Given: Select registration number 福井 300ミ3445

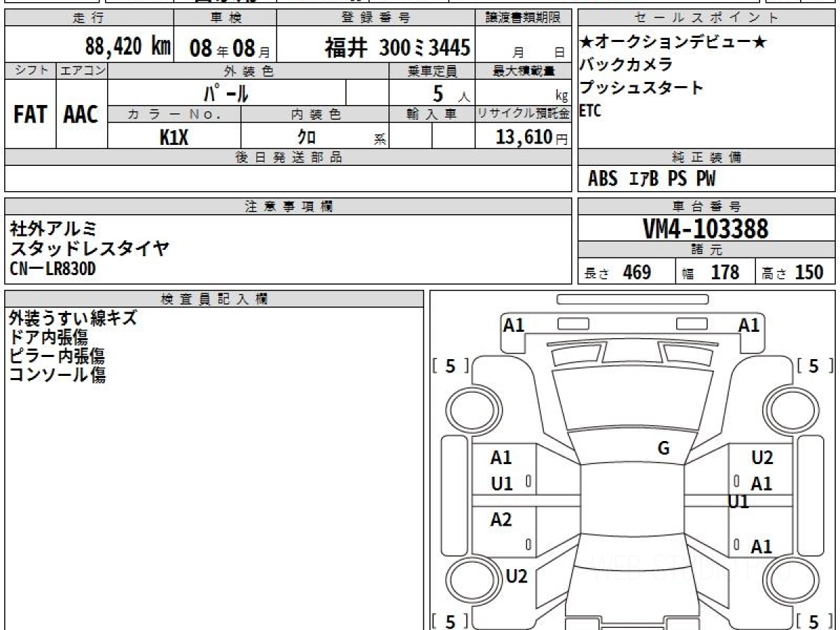Looking at the screenshot, I should click(x=397, y=48).
